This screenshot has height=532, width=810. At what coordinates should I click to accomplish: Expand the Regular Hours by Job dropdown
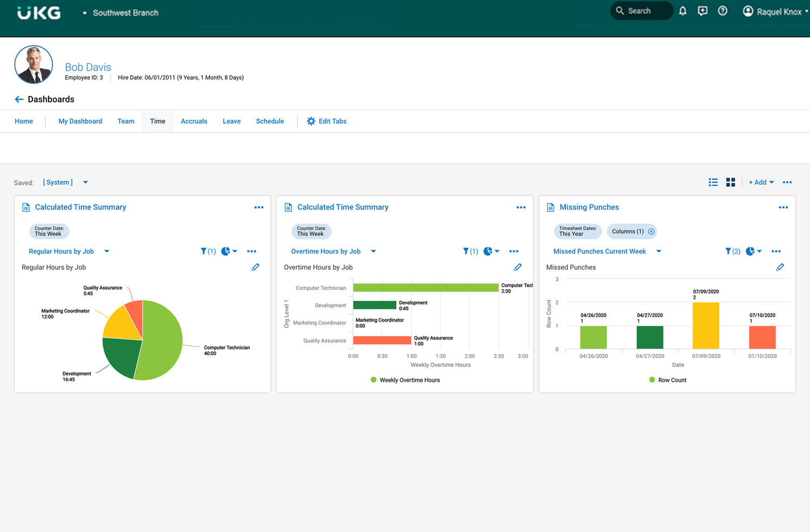tap(107, 251)
